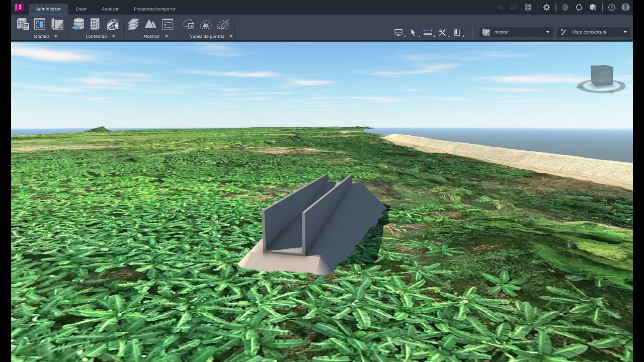Open the Vista conceptual view dropdown
This screenshot has height=362, width=644.
click(x=594, y=32)
